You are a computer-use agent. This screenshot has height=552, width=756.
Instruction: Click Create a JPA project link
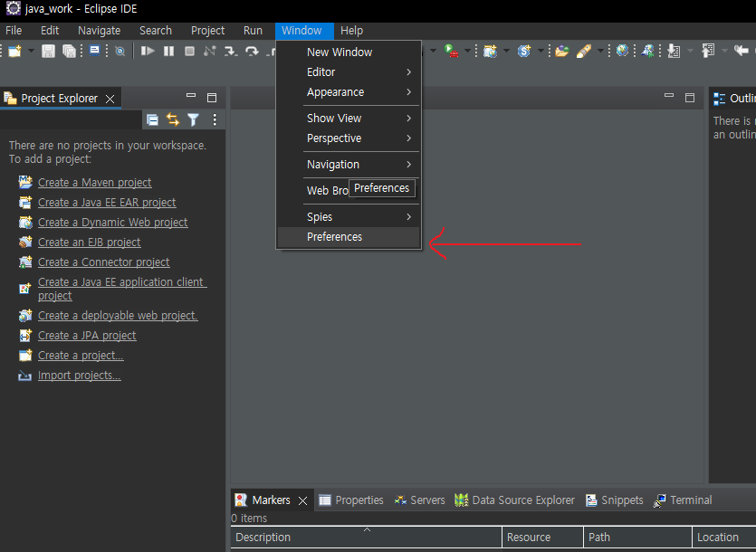click(x=87, y=335)
